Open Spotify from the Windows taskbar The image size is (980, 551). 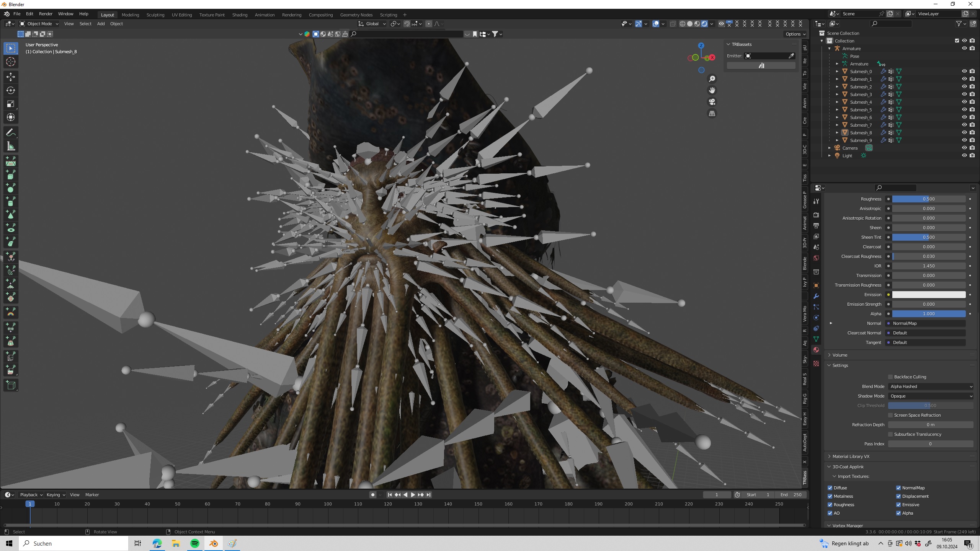pos(194,543)
